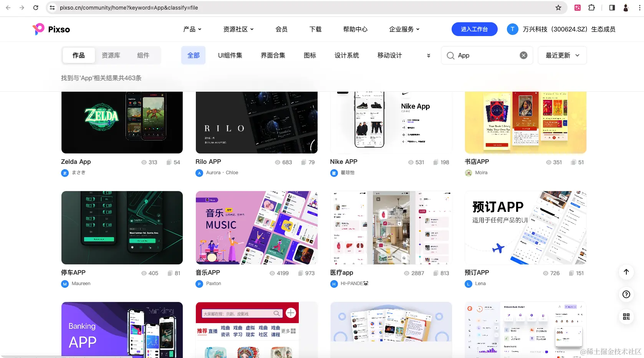Open the 医疗app thumbnail
644x358 pixels.
[391, 228]
